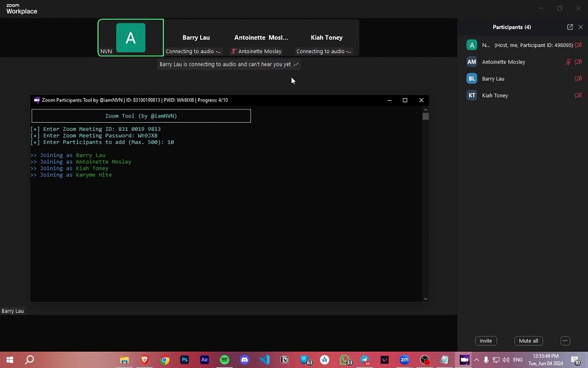Click the console scrollbar up arrow

pos(425,110)
